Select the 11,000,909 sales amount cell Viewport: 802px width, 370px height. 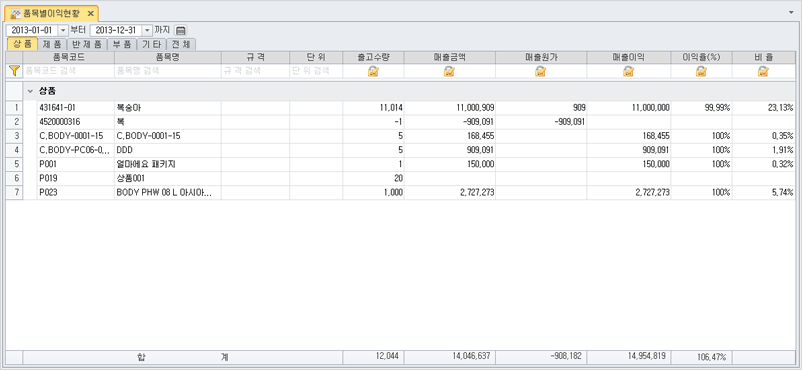coord(450,107)
